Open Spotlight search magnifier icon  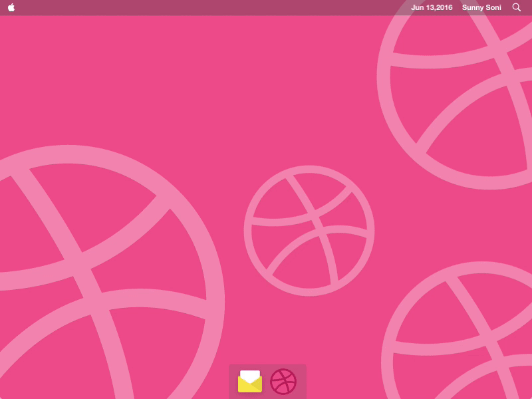pos(517,7)
